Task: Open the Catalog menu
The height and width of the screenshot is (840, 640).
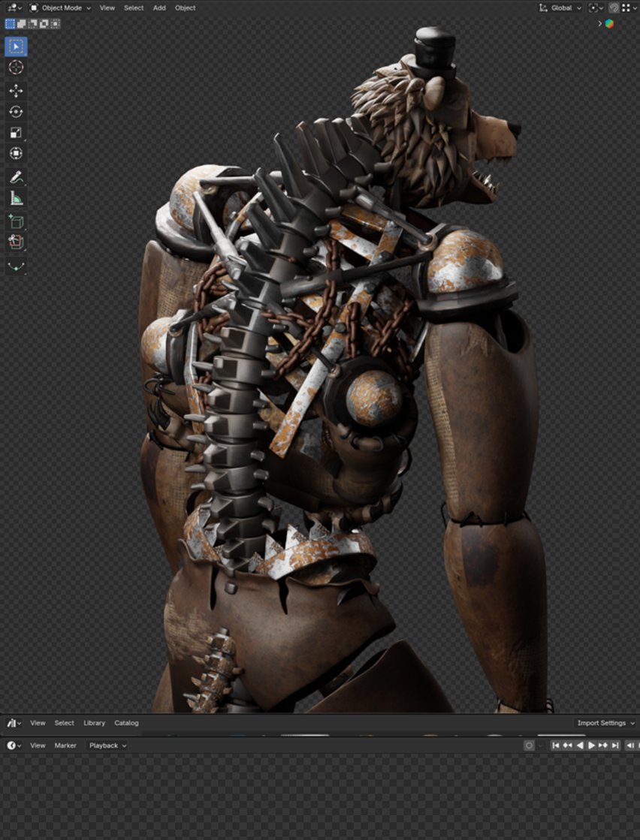Action: click(x=126, y=723)
